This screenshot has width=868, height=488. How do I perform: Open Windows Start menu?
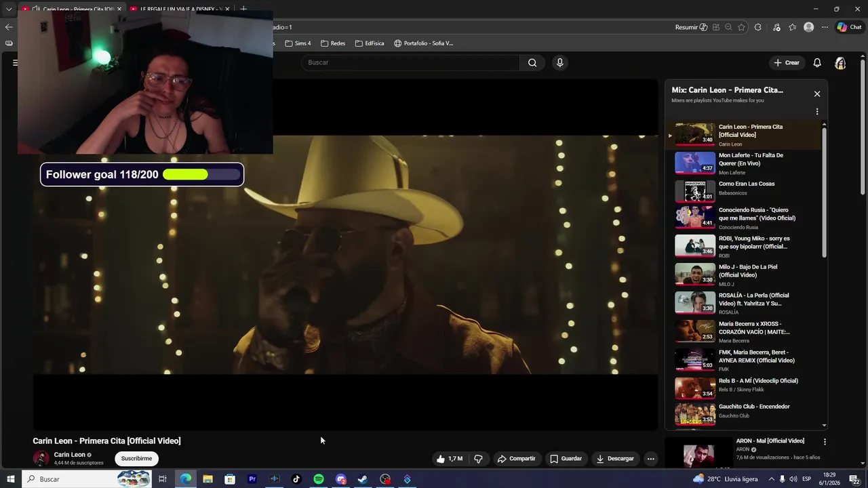point(11,479)
